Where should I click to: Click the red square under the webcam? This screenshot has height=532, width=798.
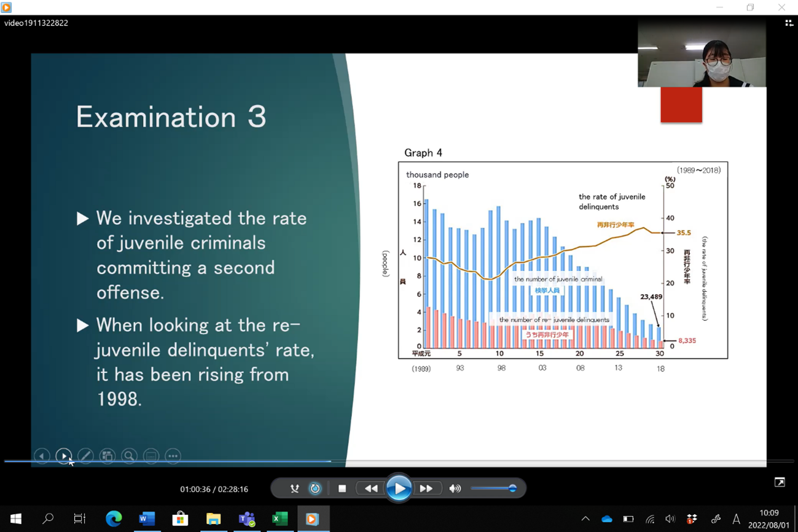[681, 104]
